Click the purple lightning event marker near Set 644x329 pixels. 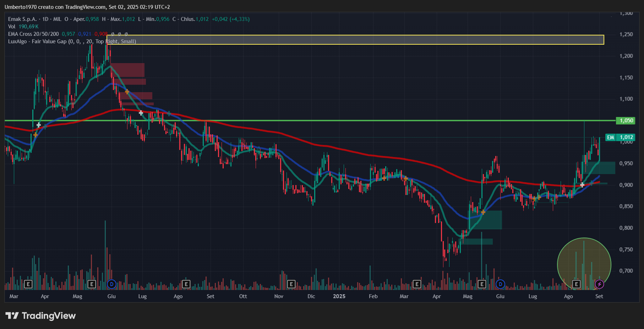pos(599,284)
